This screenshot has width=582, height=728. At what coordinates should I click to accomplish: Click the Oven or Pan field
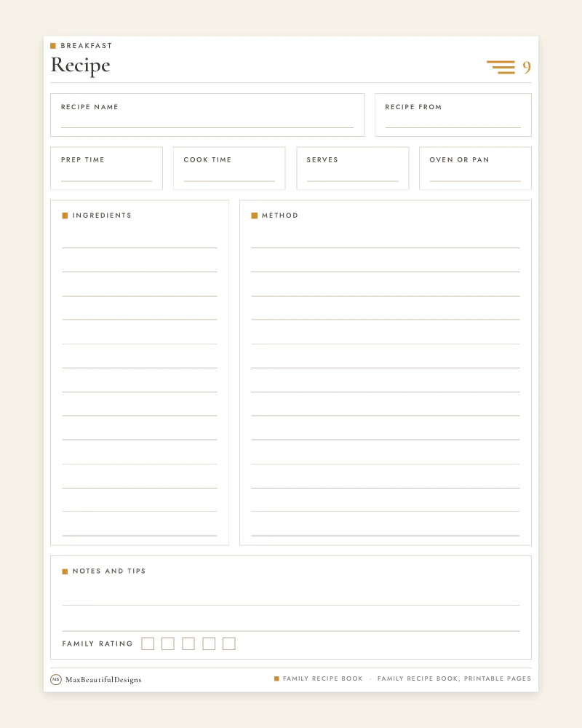click(475, 169)
